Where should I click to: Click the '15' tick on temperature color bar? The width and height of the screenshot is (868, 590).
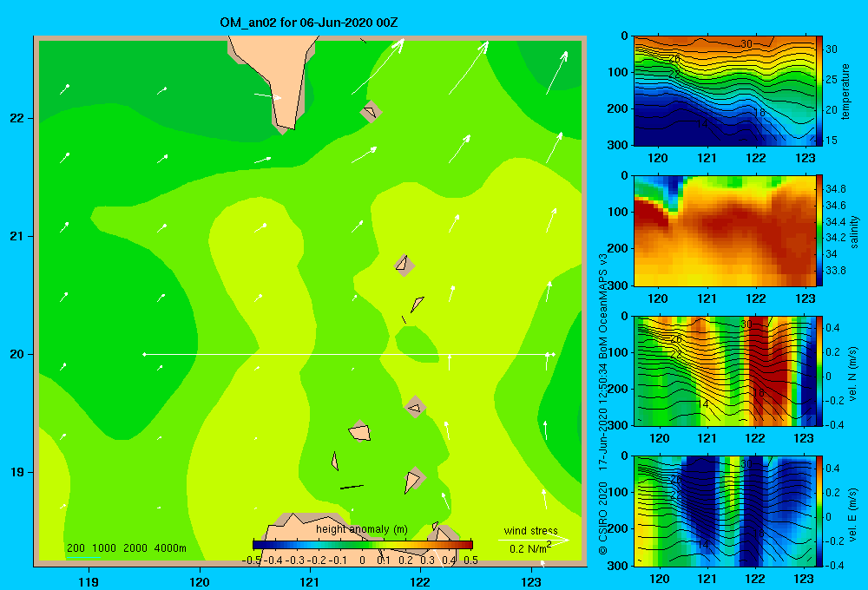click(x=831, y=140)
